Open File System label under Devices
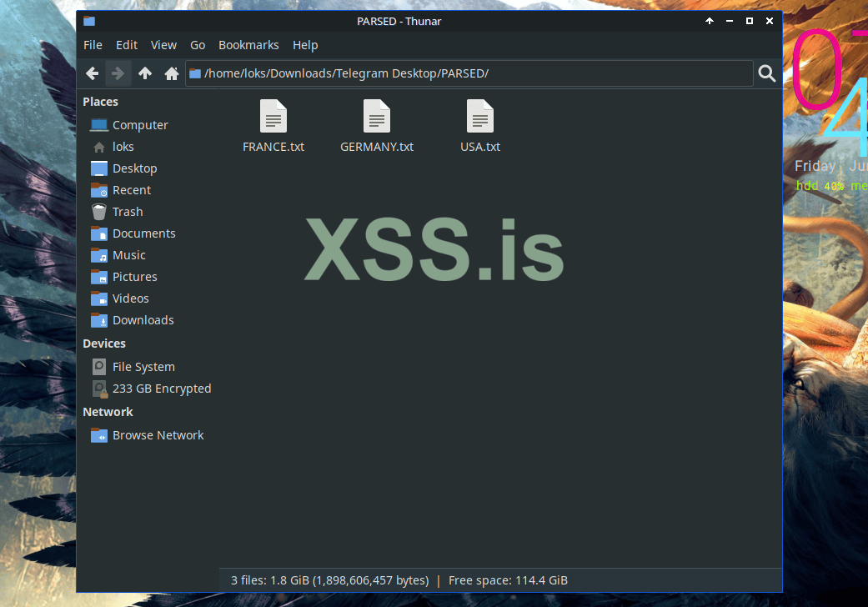The image size is (868, 607). click(x=144, y=366)
